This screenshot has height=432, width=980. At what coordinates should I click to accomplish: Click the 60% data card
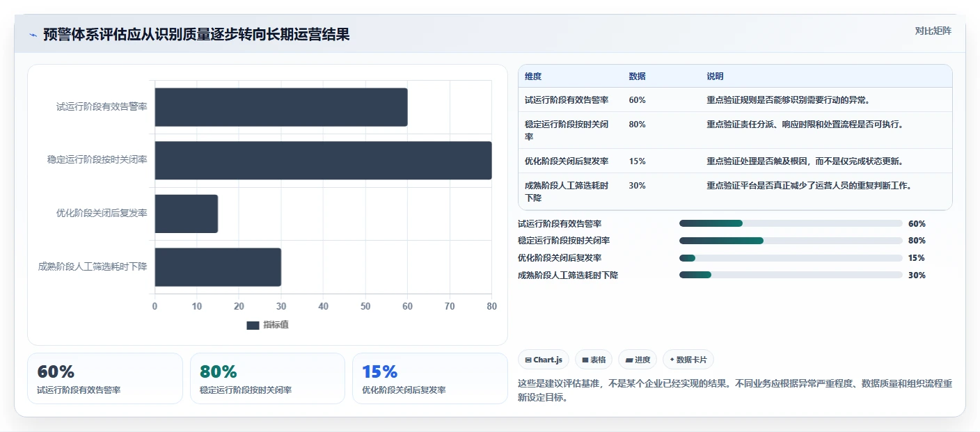(105, 378)
